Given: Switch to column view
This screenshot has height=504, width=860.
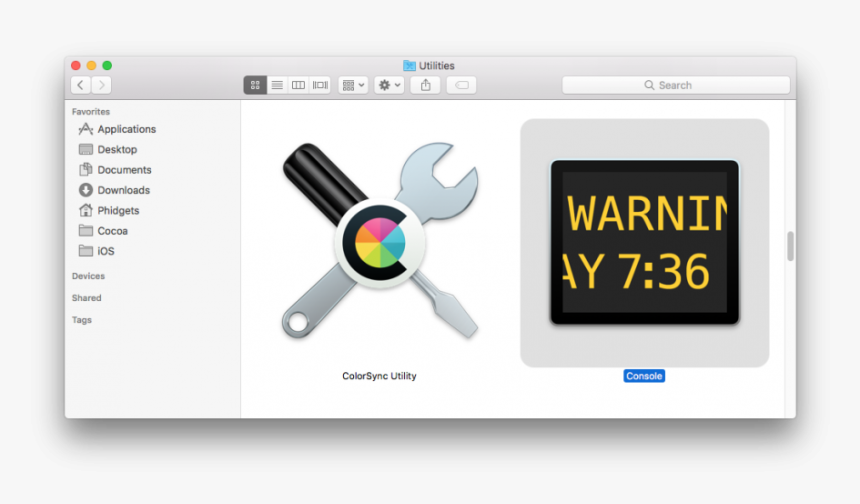Looking at the screenshot, I should (x=298, y=85).
